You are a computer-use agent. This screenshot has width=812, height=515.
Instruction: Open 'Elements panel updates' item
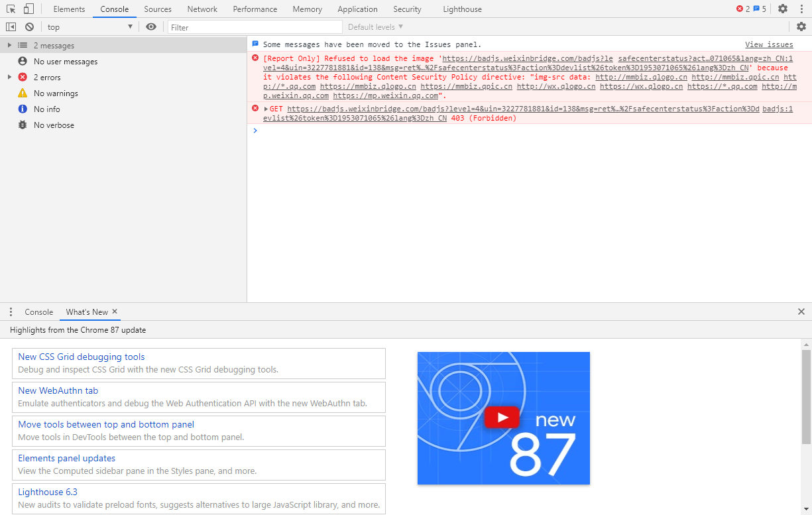coord(199,465)
